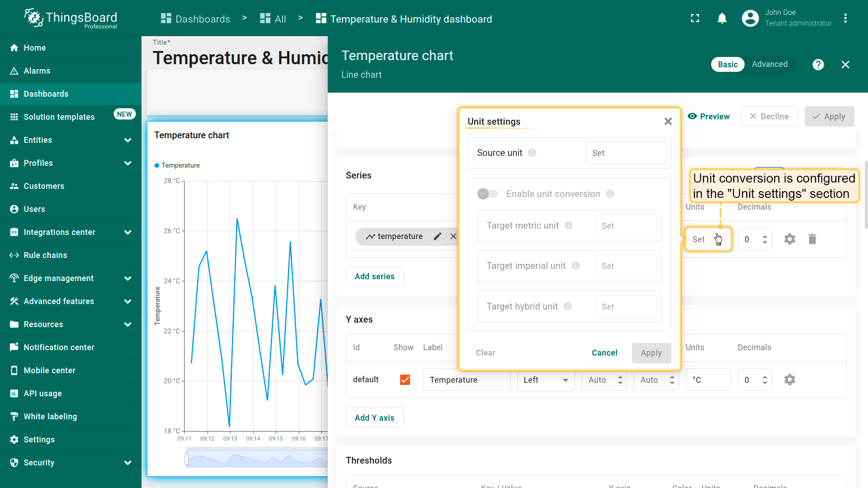Go to Alarms in sidebar
868x488 pixels.
coord(37,71)
